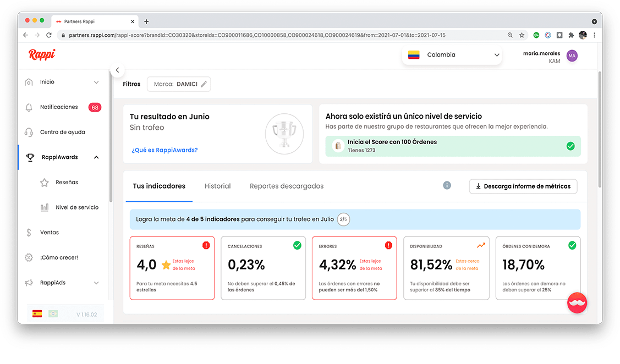Click the Notificaciones bell icon
The width and height of the screenshot is (620, 364).
(x=29, y=107)
